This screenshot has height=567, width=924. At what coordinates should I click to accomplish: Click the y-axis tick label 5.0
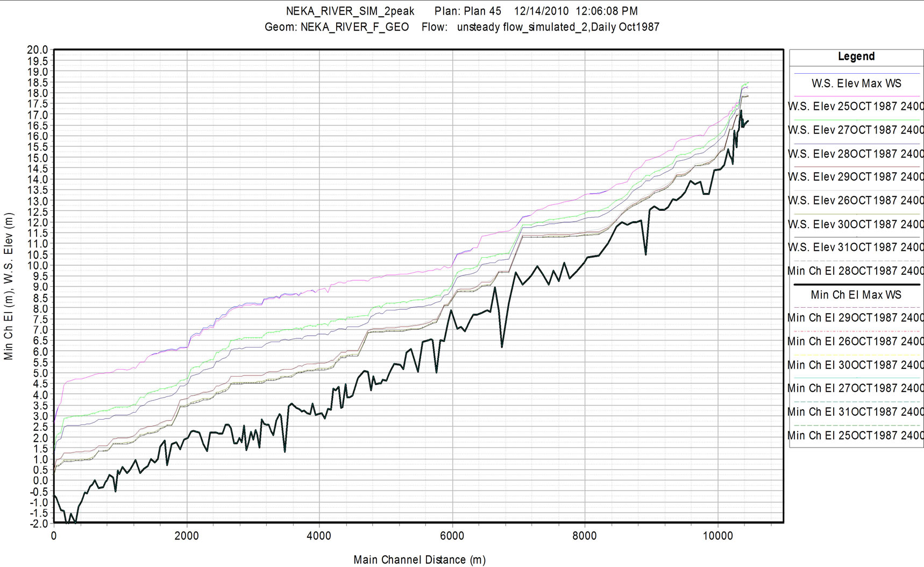point(40,373)
